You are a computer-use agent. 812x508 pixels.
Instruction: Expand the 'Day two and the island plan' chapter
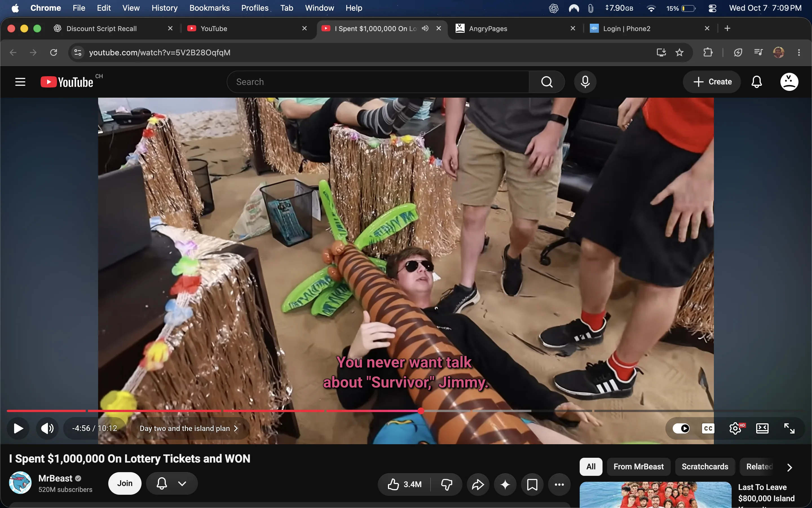click(x=189, y=428)
